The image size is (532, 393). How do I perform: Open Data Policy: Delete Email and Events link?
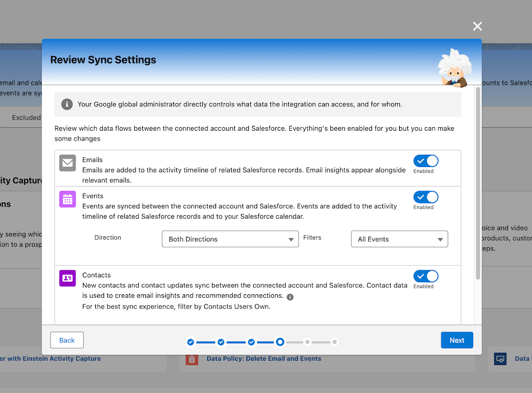point(264,359)
